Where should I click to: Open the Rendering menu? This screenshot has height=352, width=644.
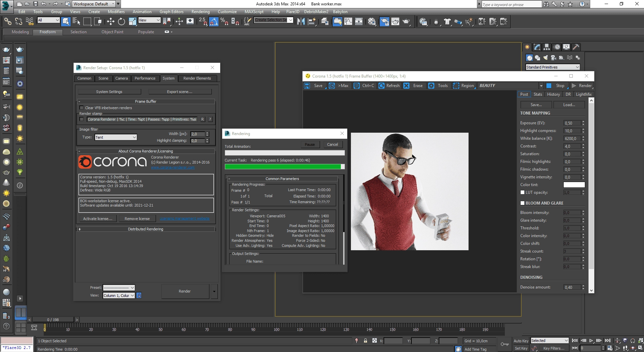coord(200,11)
